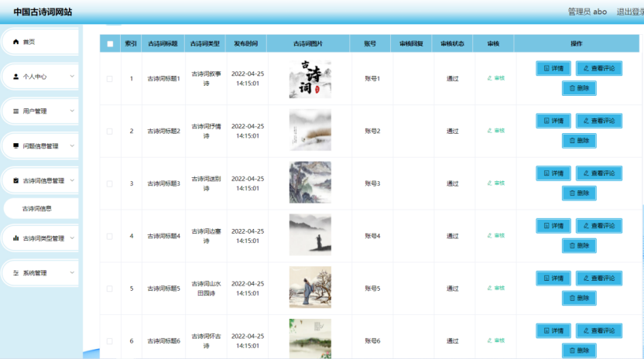
Task: Click 查看评论 for 古诗词标题2
Action: 599,121
